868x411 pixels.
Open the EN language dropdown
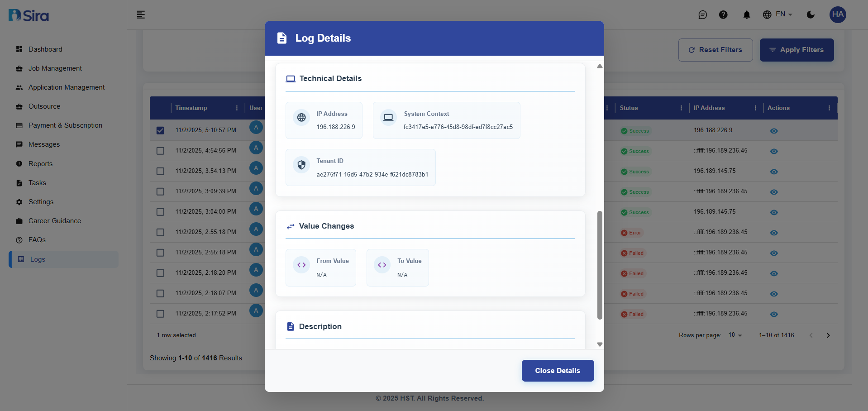(778, 14)
